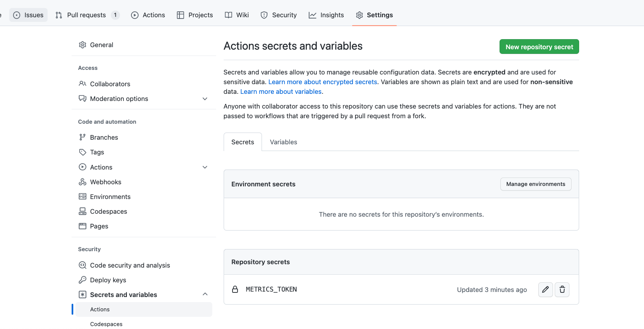The width and height of the screenshot is (644, 329).
Task: Click the METRICS_TOKEN secret name
Action: 271,289
